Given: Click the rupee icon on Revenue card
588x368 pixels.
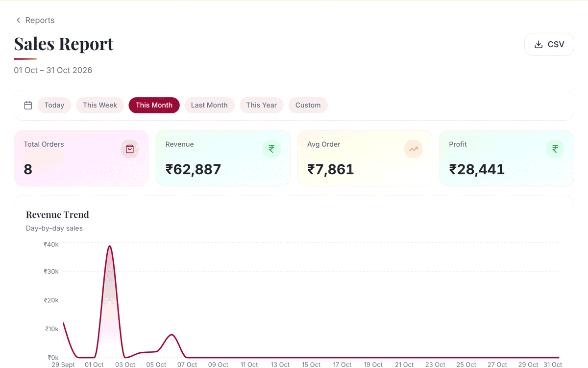Looking at the screenshot, I should click(271, 149).
